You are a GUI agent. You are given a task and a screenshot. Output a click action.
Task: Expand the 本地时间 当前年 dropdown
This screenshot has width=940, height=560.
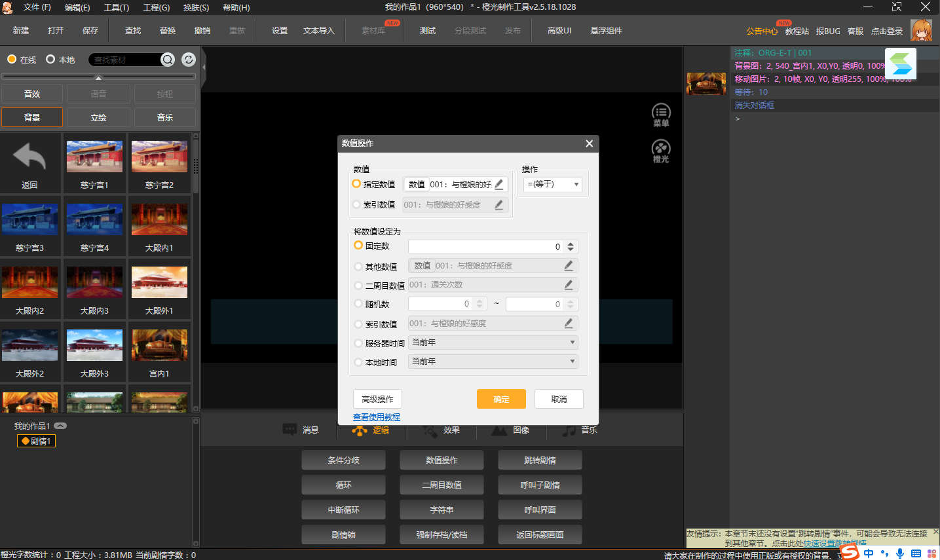pos(493,362)
